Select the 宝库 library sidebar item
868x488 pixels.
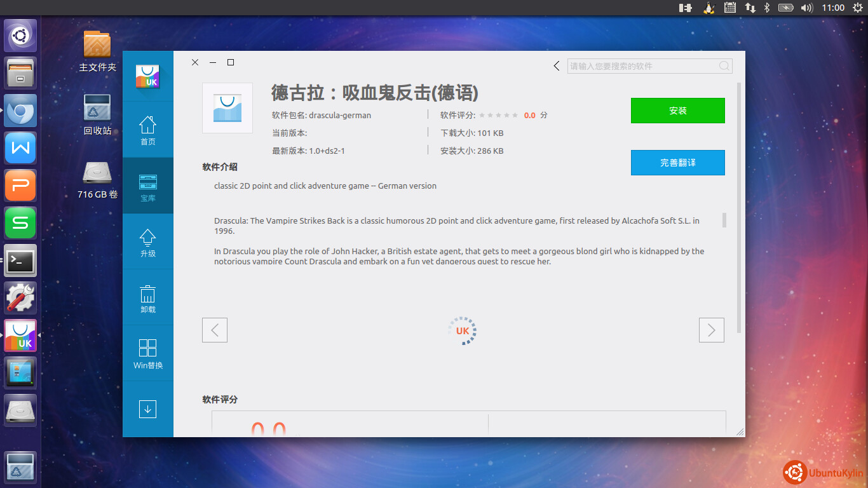point(147,186)
